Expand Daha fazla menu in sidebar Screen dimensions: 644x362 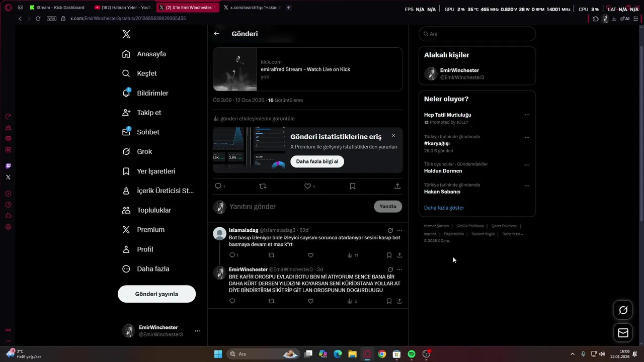tap(145, 269)
